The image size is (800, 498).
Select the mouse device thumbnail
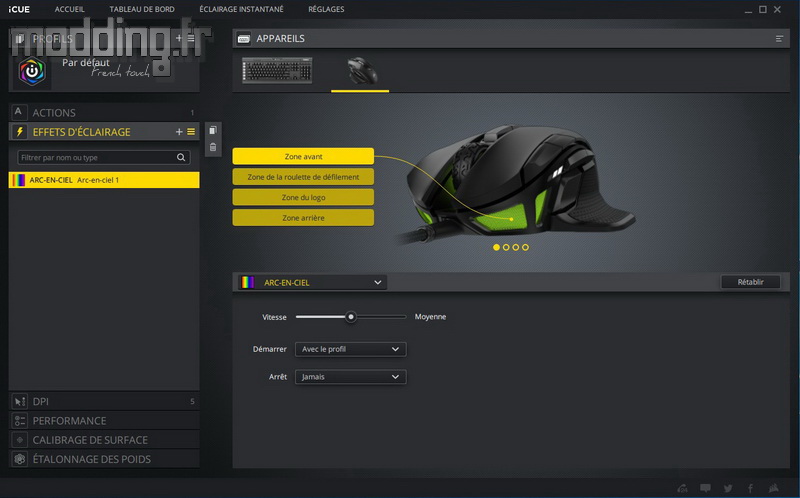click(x=361, y=70)
